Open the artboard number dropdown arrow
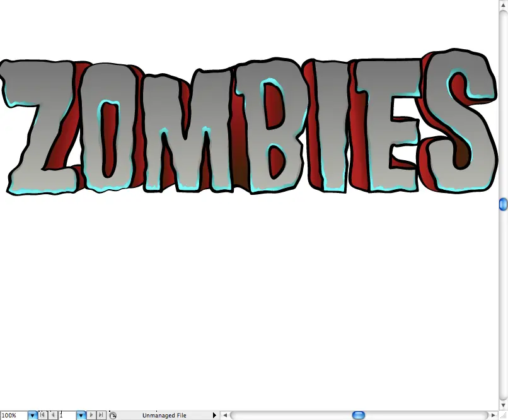This screenshot has height=420, width=508. tap(81, 415)
